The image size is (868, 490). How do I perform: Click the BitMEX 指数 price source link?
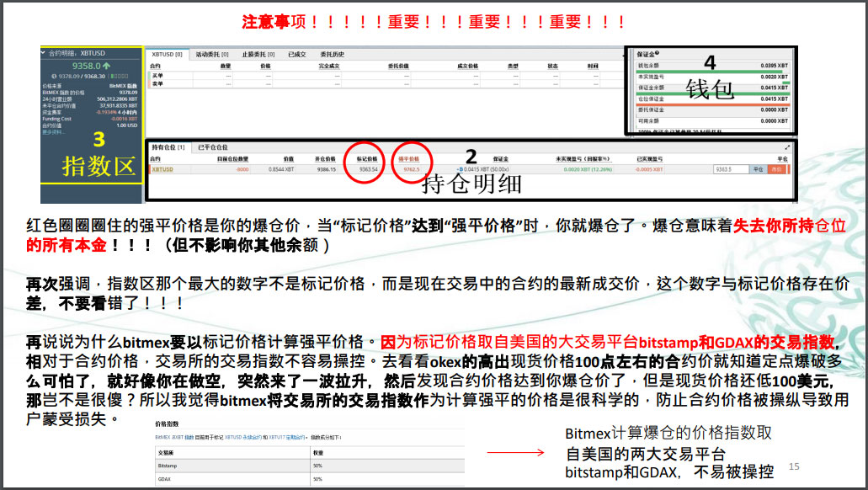pyautogui.click(x=123, y=86)
